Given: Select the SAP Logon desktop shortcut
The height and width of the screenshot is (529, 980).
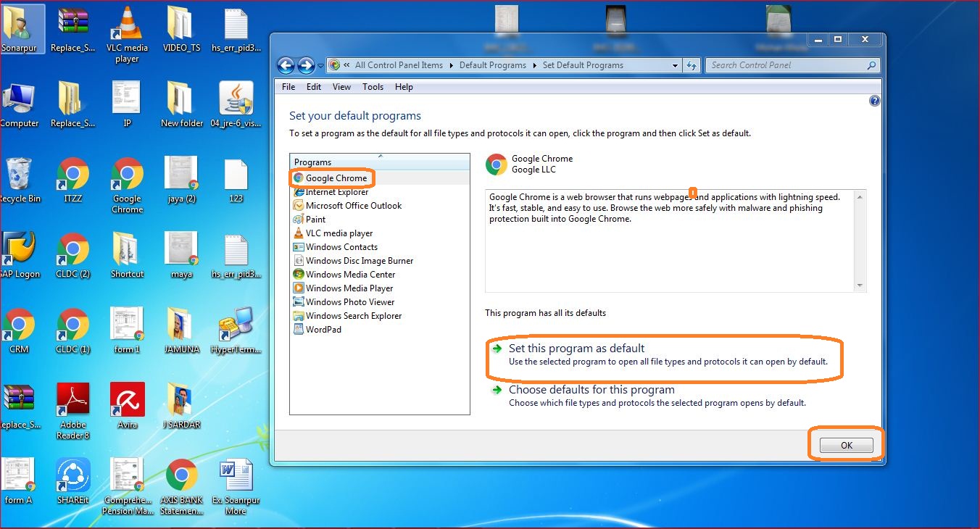Looking at the screenshot, I should coord(19,255).
